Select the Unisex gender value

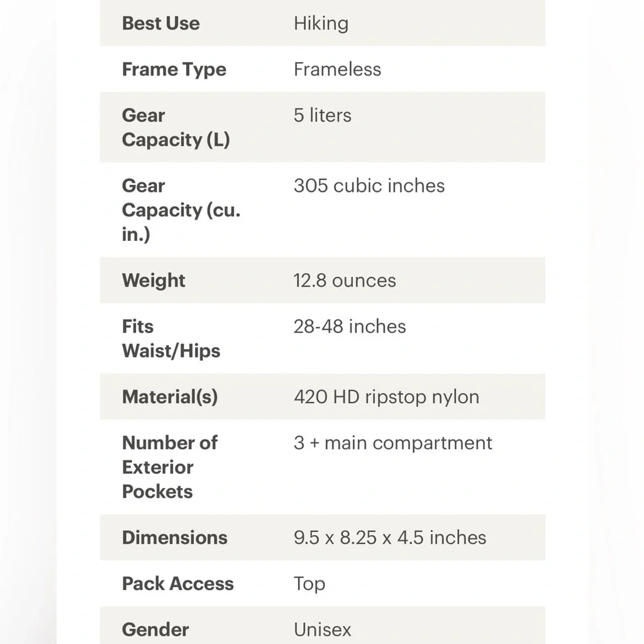tap(323, 630)
